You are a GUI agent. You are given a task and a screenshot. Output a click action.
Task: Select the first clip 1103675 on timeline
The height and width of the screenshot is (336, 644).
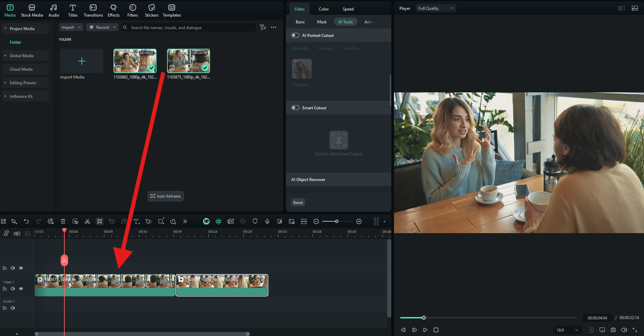tap(105, 285)
